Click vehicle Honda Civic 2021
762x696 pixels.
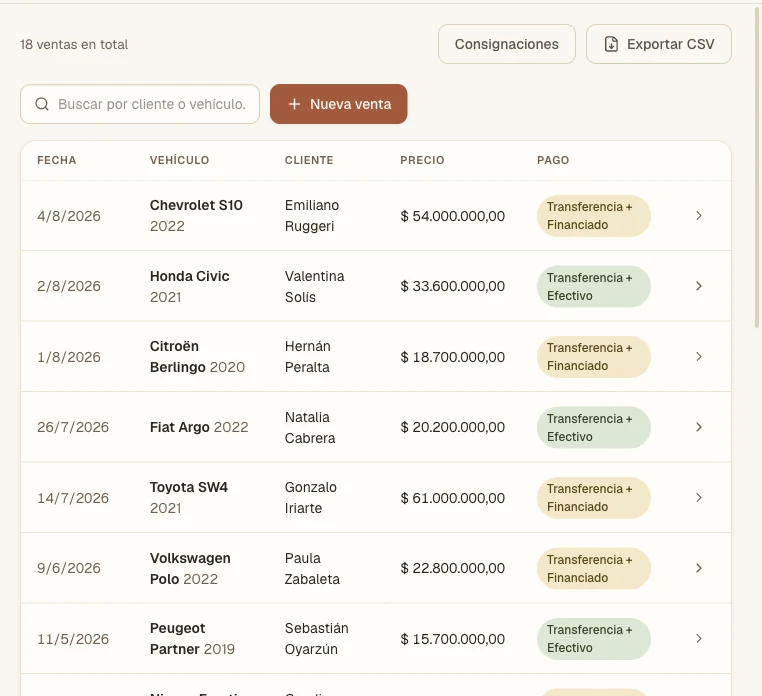point(190,286)
